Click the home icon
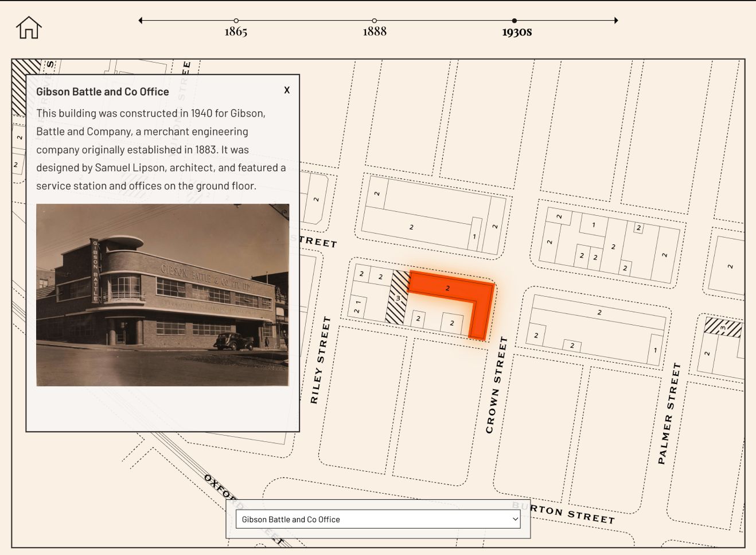756x555 pixels. (x=28, y=27)
